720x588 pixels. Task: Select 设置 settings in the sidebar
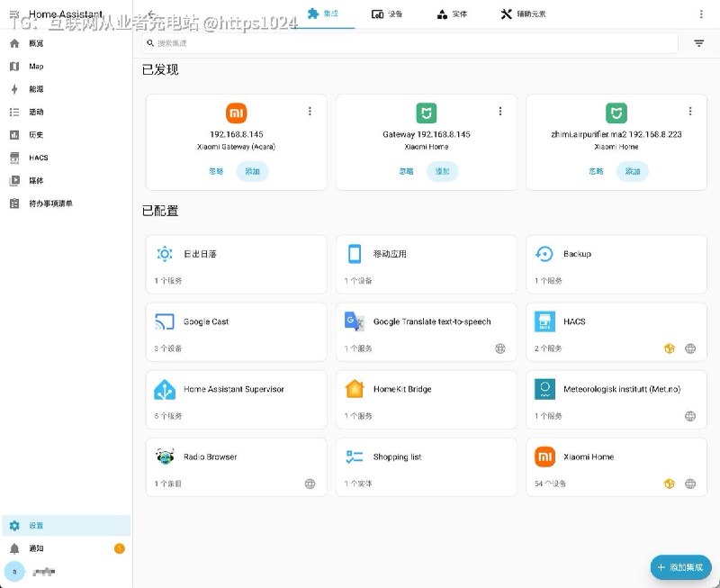coord(66,526)
